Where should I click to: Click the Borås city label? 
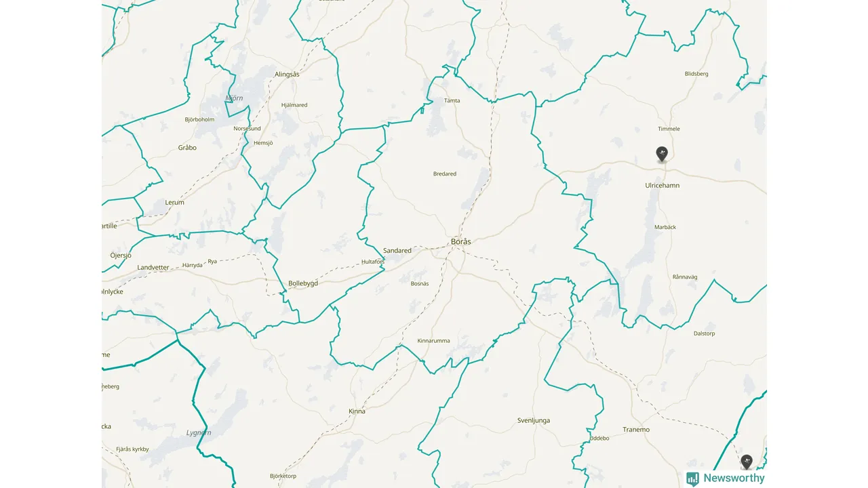pos(461,241)
